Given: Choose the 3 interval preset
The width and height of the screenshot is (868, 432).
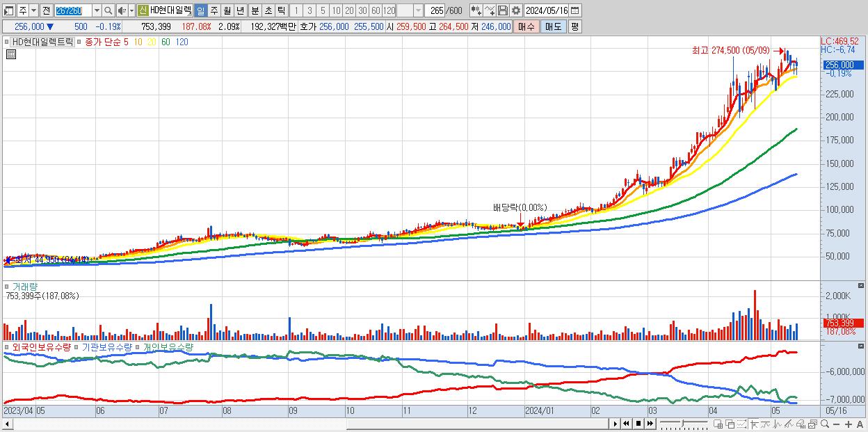Looking at the screenshot, I should [x=310, y=10].
